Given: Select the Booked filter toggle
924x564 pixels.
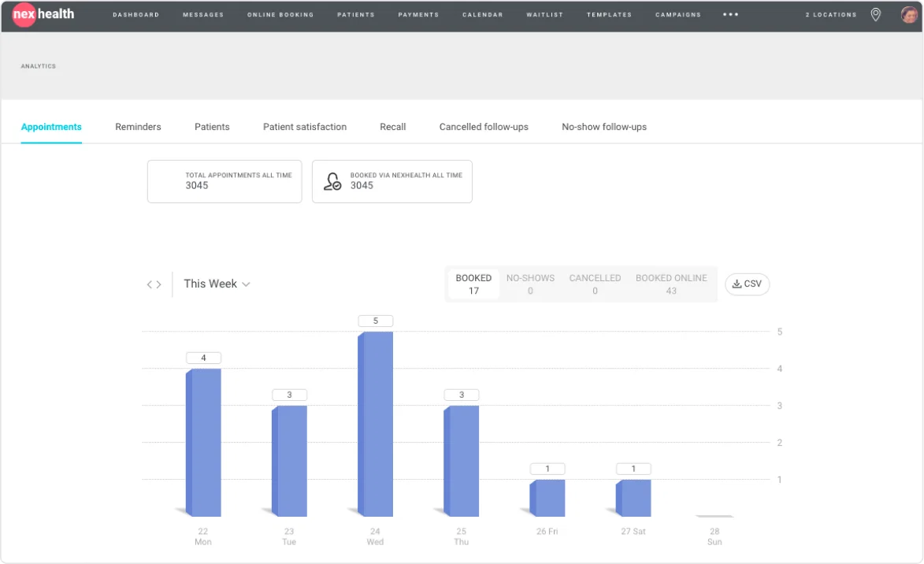Looking at the screenshot, I should [473, 284].
